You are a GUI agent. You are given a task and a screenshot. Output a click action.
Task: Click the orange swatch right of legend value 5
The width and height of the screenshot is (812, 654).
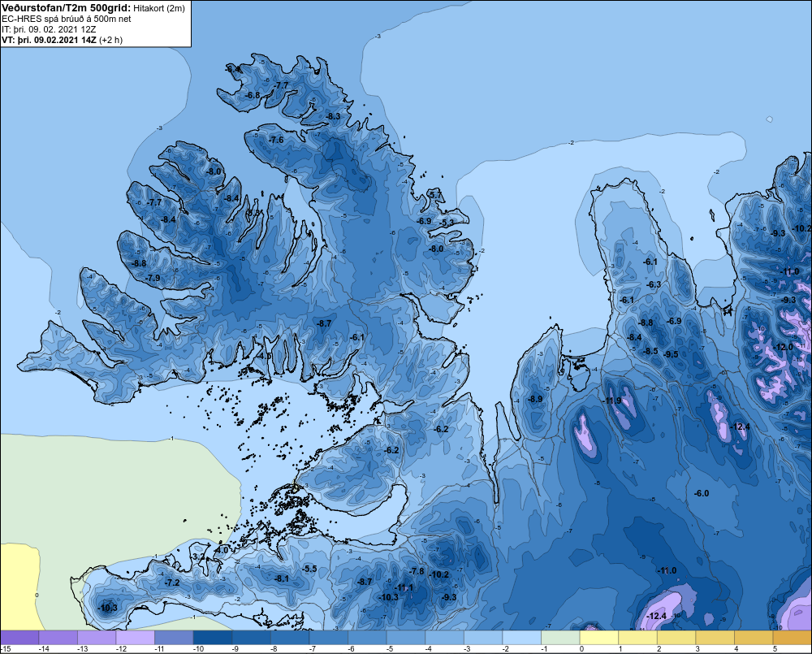tap(793, 638)
